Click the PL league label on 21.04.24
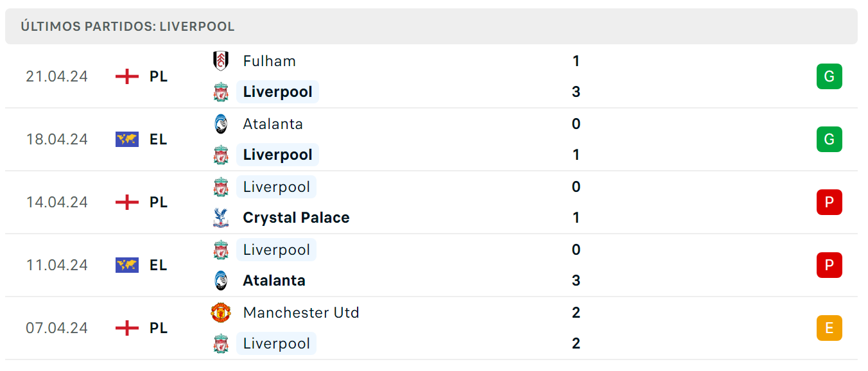This screenshot has height=371, width=868. 159,76
